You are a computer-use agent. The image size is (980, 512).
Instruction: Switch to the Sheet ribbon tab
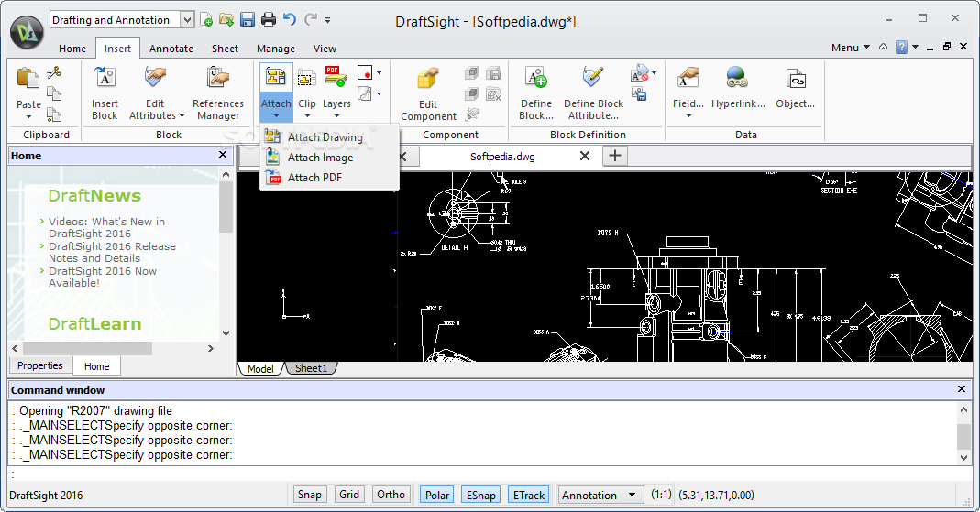(x=225, y=49)
